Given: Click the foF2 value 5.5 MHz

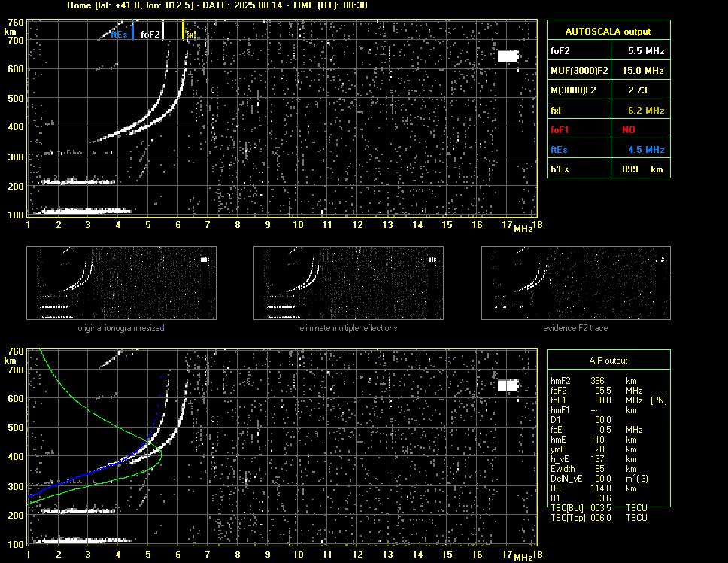Looking at the screenshot, I should click(646, 51).
